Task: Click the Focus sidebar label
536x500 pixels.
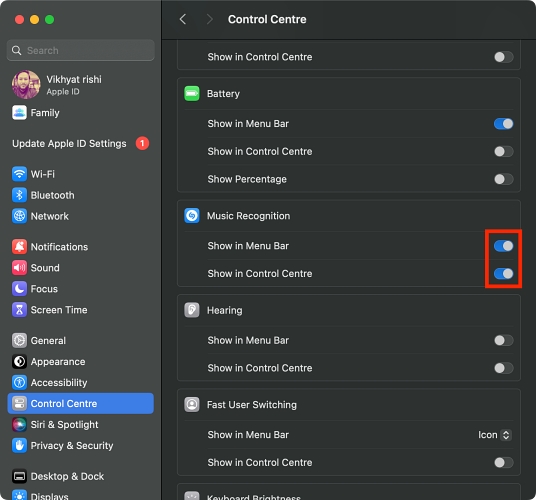Action: pos(44,289)
